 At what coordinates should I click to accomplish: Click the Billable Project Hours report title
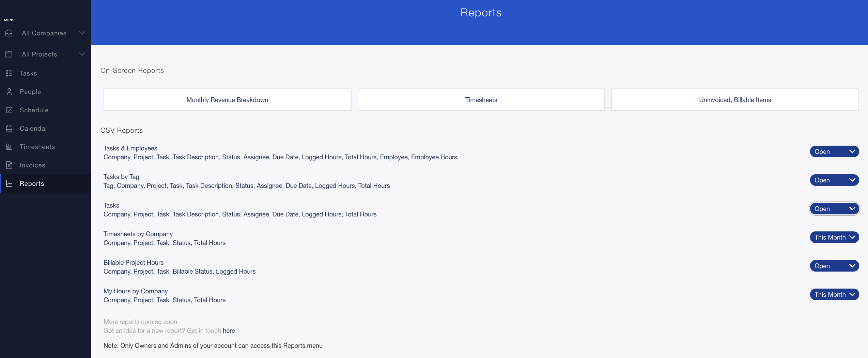[x=133, y=262]
